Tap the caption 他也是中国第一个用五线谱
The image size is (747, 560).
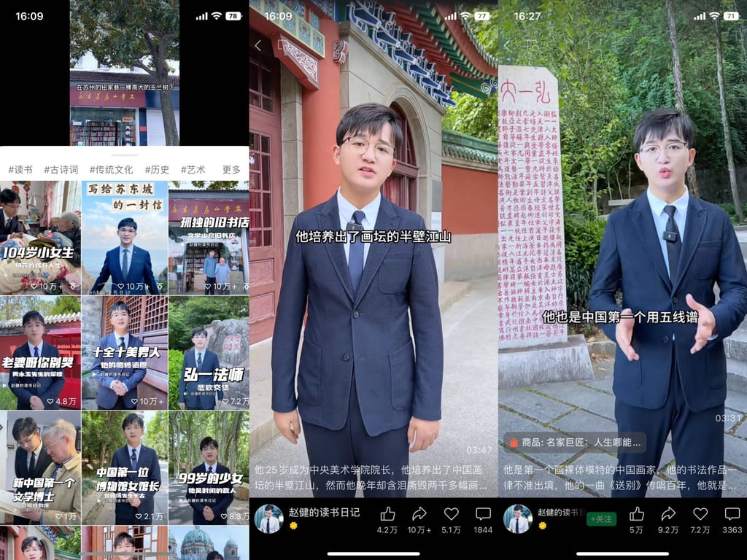pos(620,317)
